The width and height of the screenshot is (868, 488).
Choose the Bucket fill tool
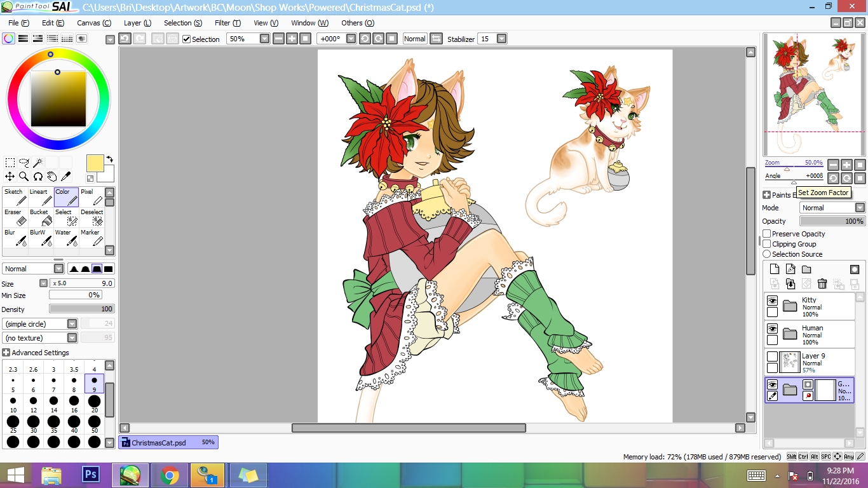[x=41, y=218]
